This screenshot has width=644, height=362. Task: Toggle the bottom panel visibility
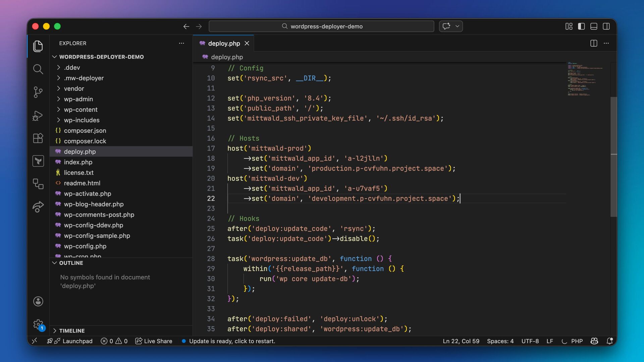click(x=594, y=26)
